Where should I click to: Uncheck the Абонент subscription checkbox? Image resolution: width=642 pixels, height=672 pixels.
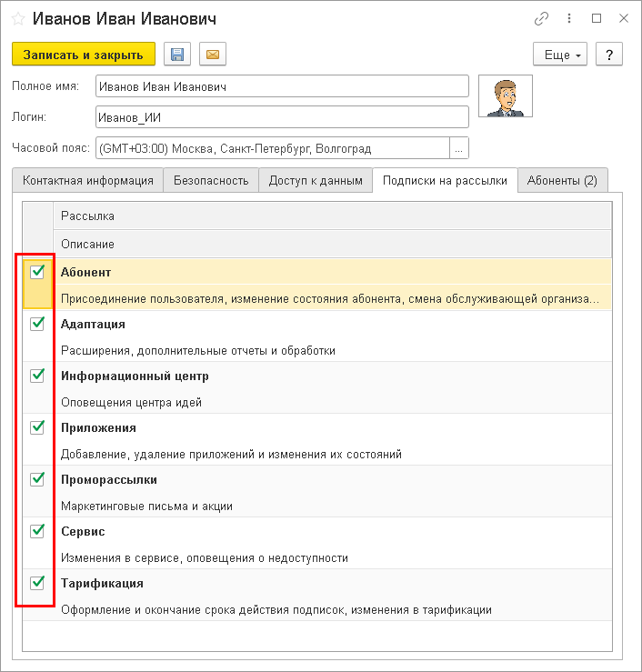tap(37, 271)
